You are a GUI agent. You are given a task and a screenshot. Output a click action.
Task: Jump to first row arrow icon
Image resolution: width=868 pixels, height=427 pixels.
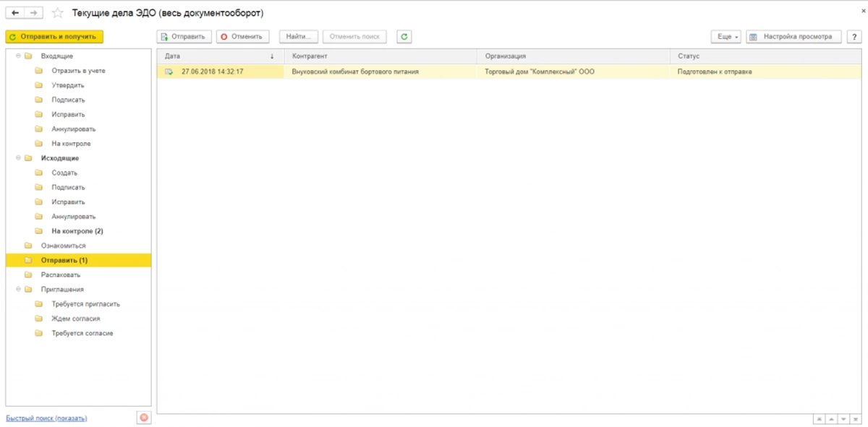pyautogui.click(x=819, y=419)
